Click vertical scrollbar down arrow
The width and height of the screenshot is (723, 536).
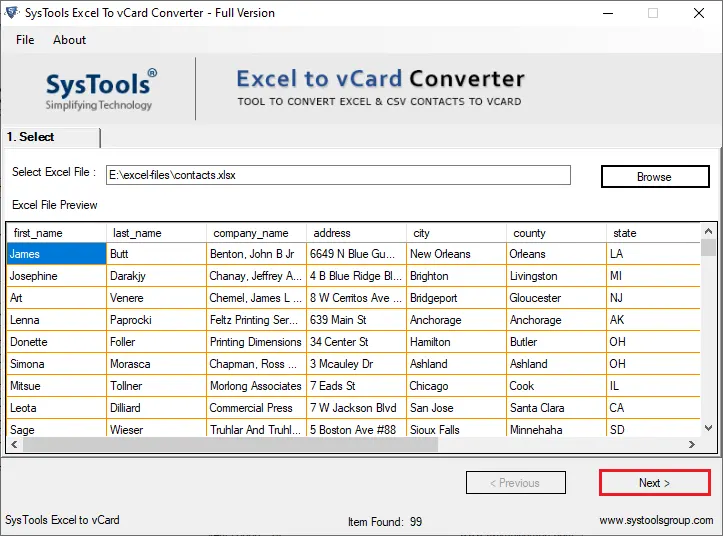tap(708, 428)
